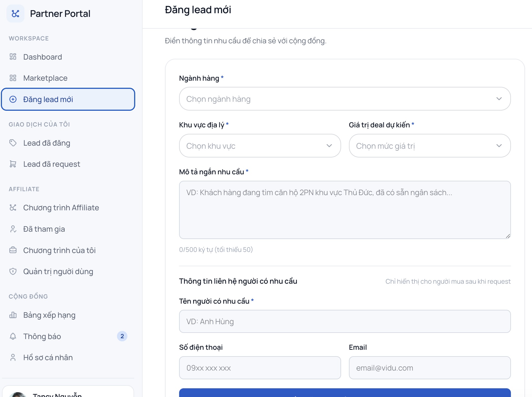Open the Chọn ngành hàng dropdown
The height and width of the screenshot is (397, 532).
pos(345,99)
